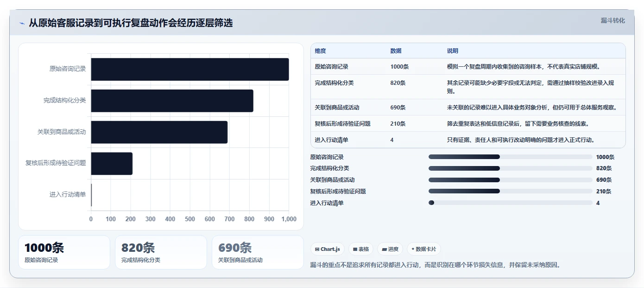Click the 复核后形成待验证问题 bar in the chart
The width and height of the screenshot is (644, 288).
click(112, 164)
